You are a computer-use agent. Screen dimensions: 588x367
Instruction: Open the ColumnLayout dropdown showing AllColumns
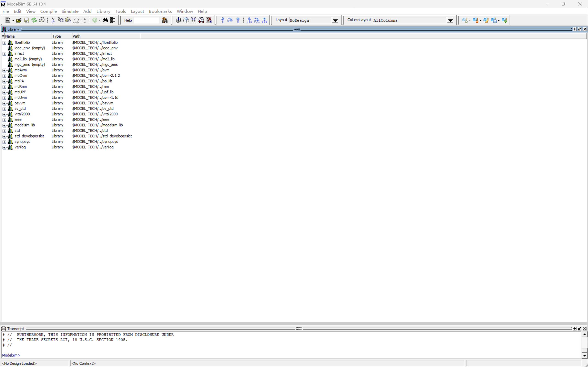450,20
